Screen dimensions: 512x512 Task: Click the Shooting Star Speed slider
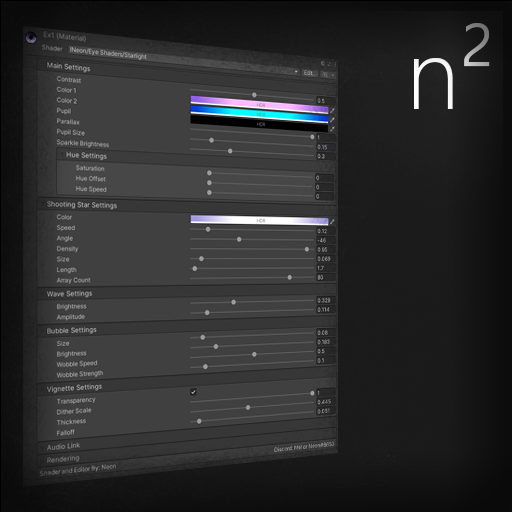point(252,230)
